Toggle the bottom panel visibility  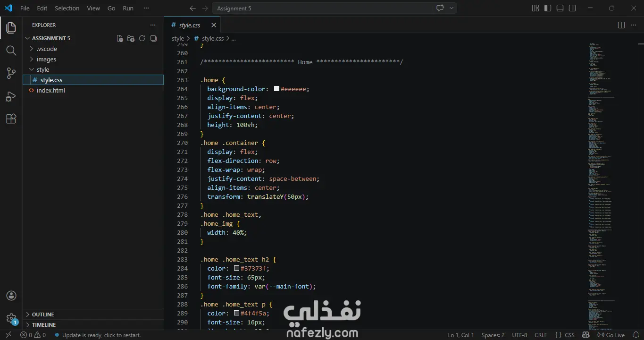[560, 8]
